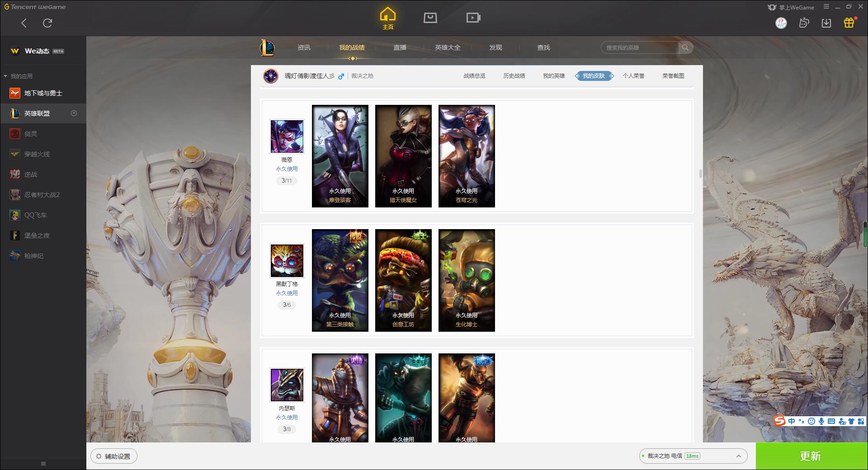Open Sogou emoji smiley icon

811,421
